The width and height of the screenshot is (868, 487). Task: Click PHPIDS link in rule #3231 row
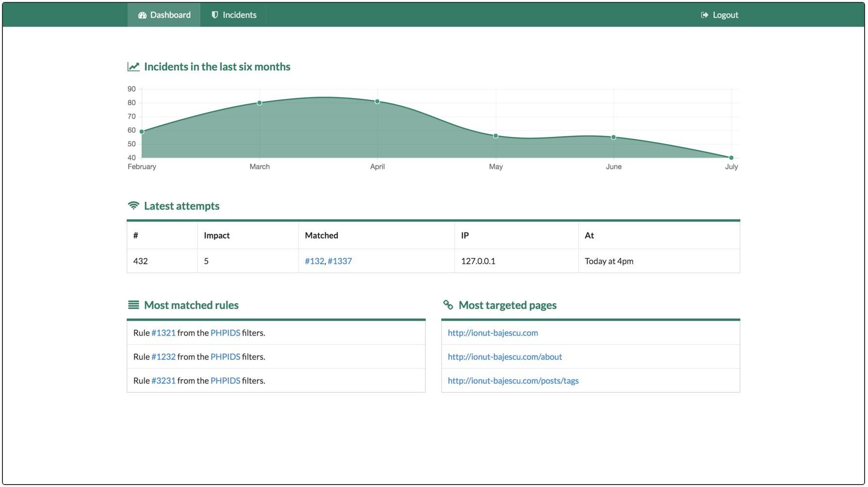(x=225, y=381)
